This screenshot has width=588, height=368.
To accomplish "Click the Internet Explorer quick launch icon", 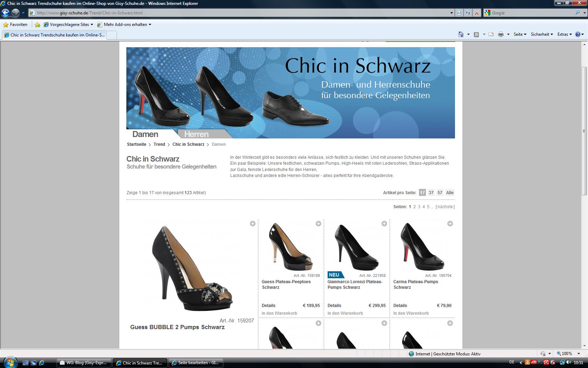I will coord(42,363).
